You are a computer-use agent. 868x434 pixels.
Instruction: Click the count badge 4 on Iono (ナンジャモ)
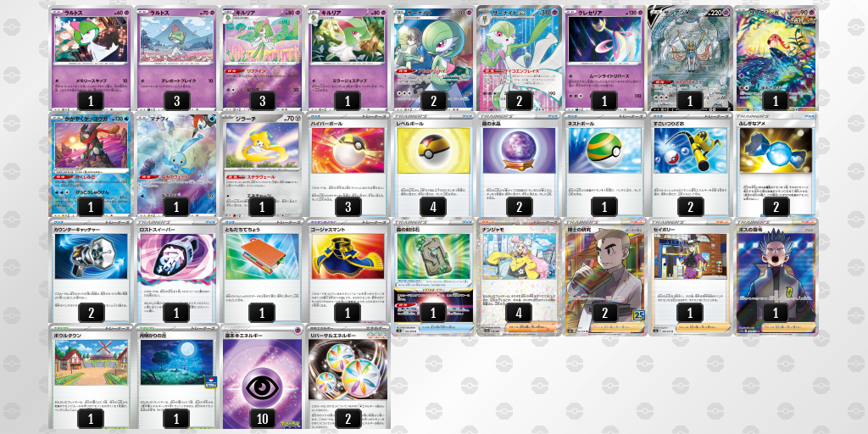click(x=519, y=313)
